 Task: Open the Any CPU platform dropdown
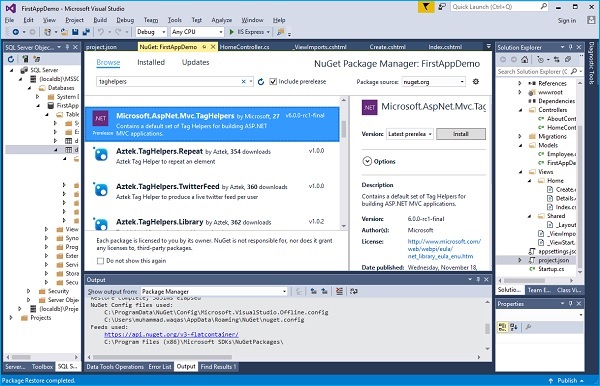point(197,32)
